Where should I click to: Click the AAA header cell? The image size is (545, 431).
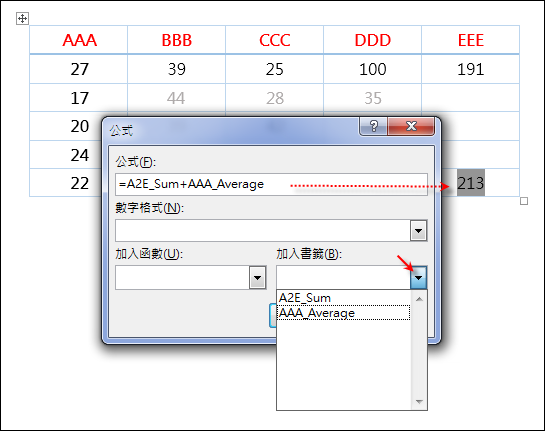point(79,40)
